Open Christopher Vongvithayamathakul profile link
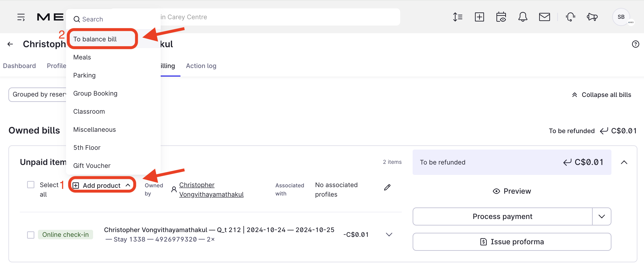This screenshot has width=644, height=268. [211, 190]
